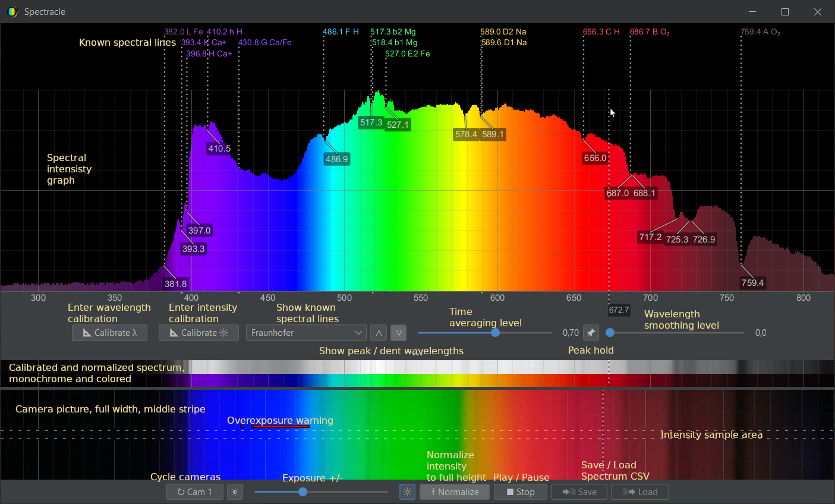
Task: Click the 486.1 F H line label
Action: [x=341, y=32]
